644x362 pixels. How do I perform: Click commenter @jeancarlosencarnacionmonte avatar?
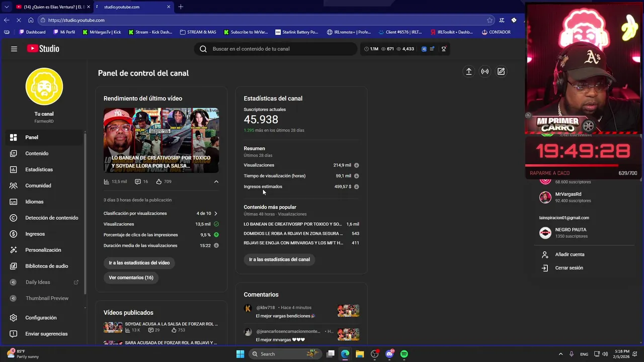point(248,332)
